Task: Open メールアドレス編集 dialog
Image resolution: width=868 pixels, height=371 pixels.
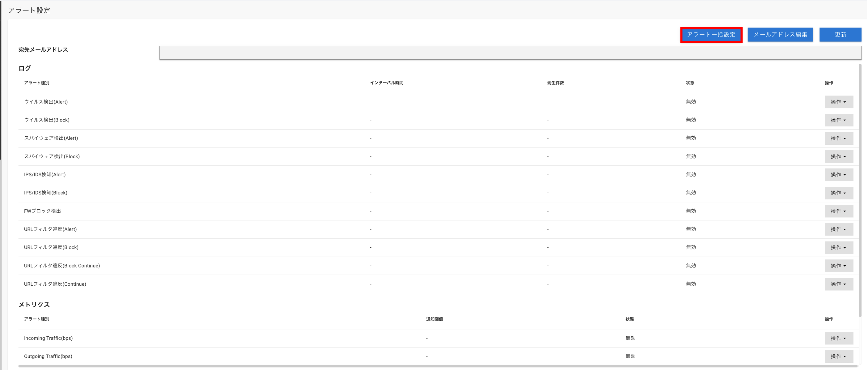Action: click(780, 35)
